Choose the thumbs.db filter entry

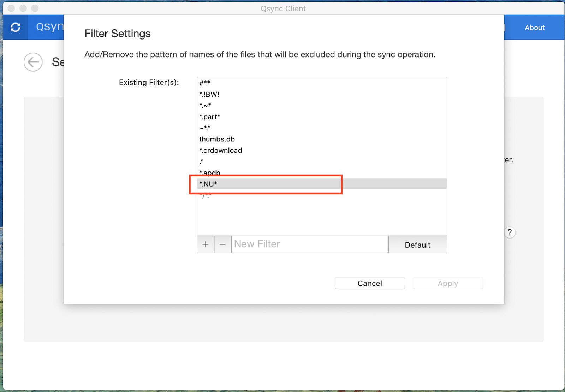pyautogui.click(x=217, y=139)
